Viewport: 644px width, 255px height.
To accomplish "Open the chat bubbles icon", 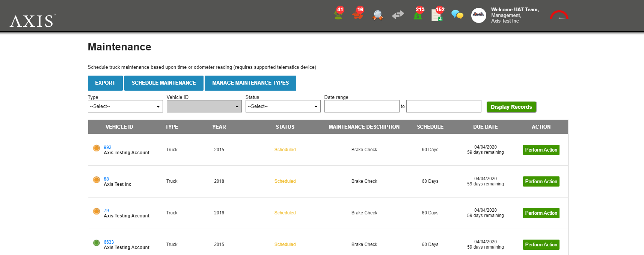I will pos(457,15).
